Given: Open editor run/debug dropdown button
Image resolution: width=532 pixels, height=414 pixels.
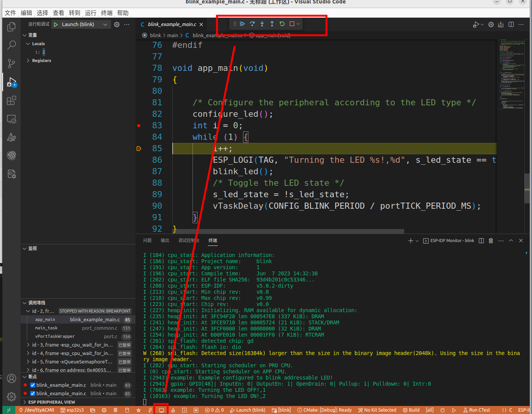Looking at the screenshot, I should coord(482,24).
